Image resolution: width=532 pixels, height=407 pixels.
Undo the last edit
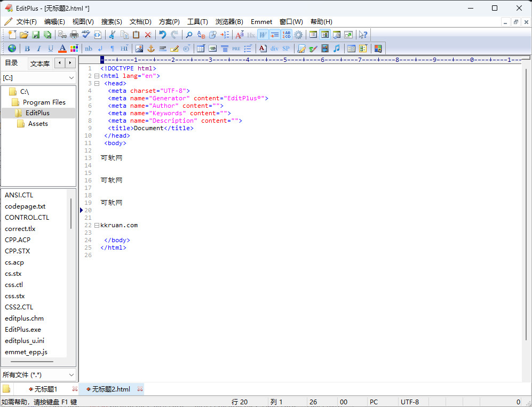point(163,35)
